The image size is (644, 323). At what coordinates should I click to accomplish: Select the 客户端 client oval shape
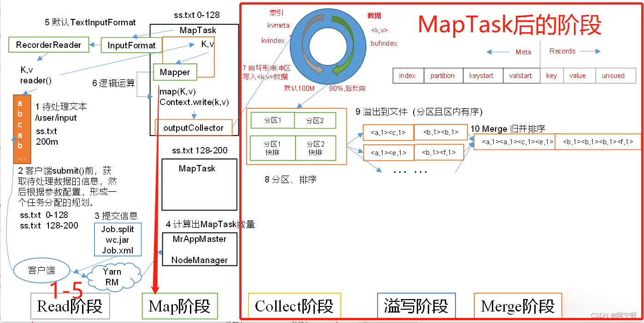[x=41, y=270]
